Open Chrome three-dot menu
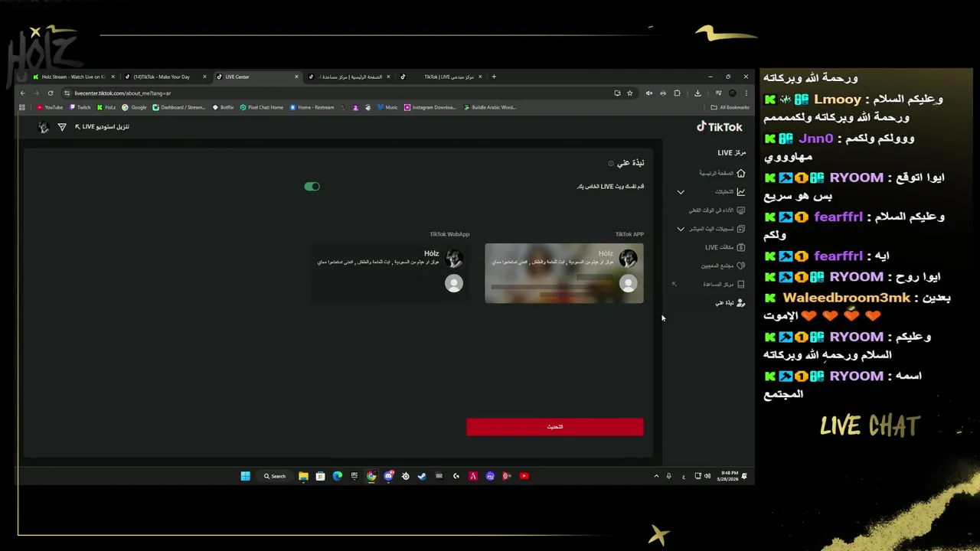 pyautogui.click(x=746, y=93)
